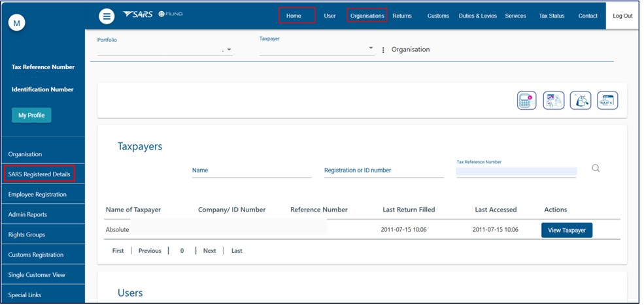Click the Registration or ID number field
The image size is (644, 305).
point(384,170)
